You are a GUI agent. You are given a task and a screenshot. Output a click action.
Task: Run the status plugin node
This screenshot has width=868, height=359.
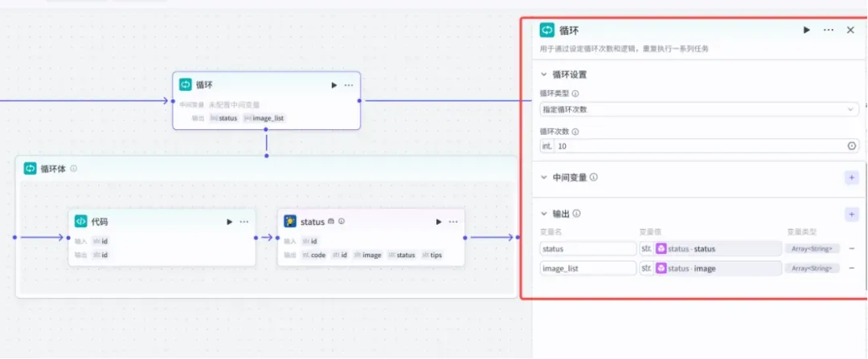click(x=439, y=222)
